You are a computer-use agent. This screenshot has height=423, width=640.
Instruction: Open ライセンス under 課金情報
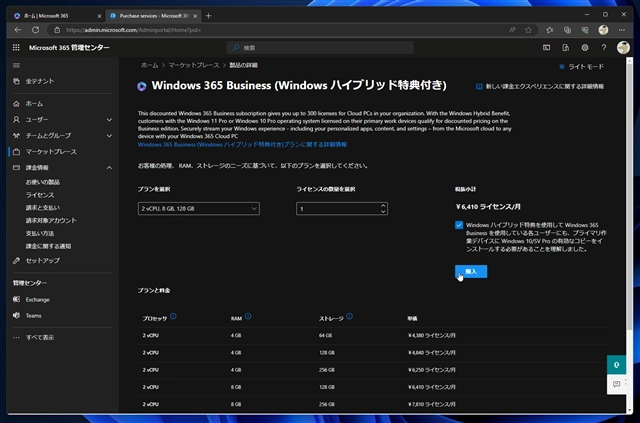tap(40, 195)
